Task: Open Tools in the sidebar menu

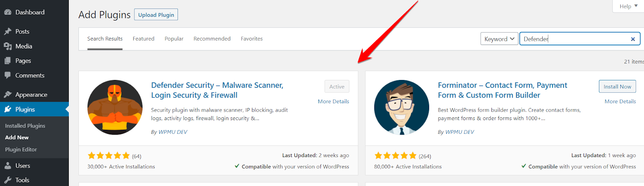Action: click(34, 180)
